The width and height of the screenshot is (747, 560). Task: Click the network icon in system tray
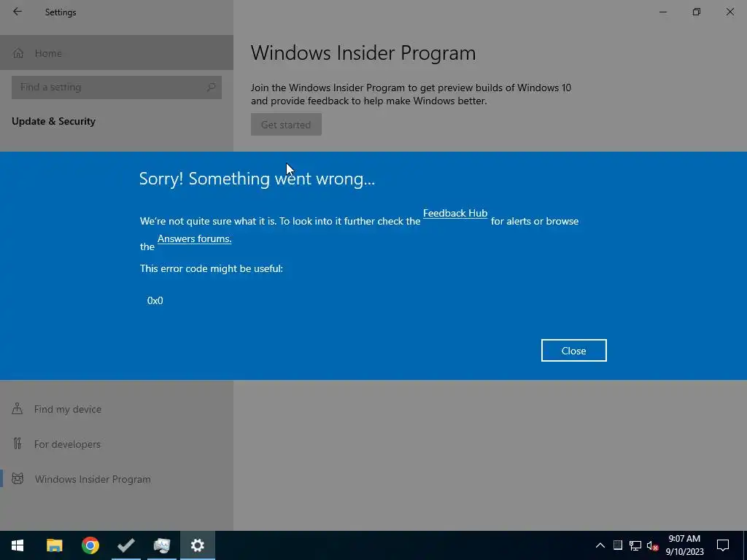[x=635, y=545]
